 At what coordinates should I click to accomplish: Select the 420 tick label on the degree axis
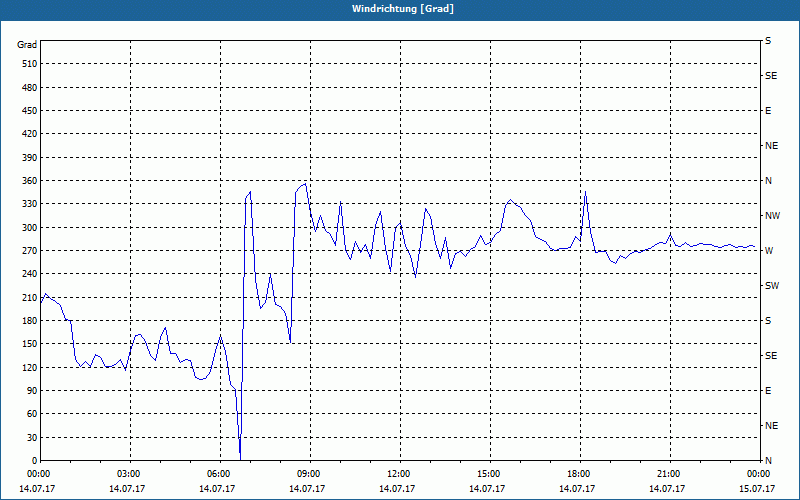29,134
